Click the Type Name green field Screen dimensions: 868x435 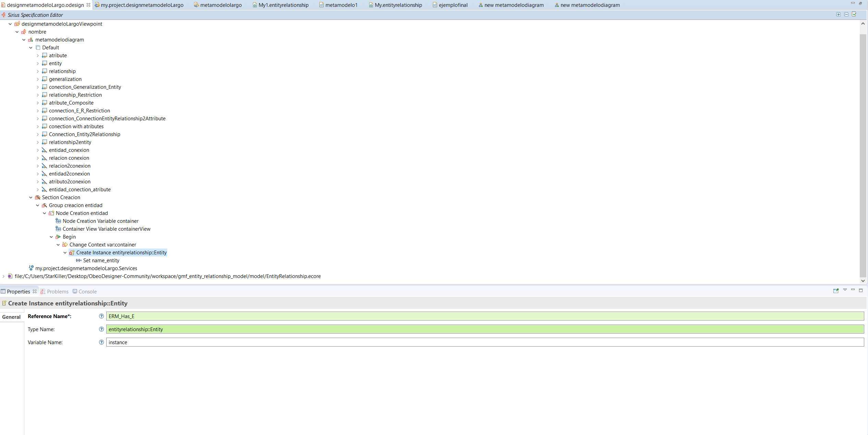485,329
